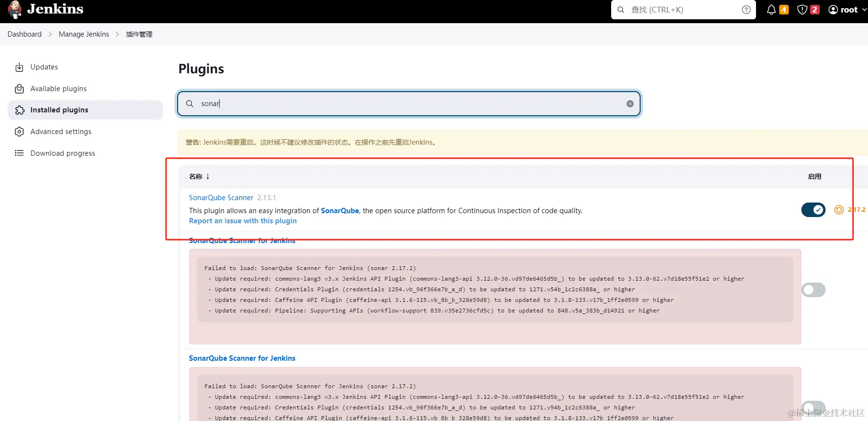868x421 pixels.
Task: Enable the first failed SonarQube Scanner for Jenkins toggle
Action: [x=813, y=290]
